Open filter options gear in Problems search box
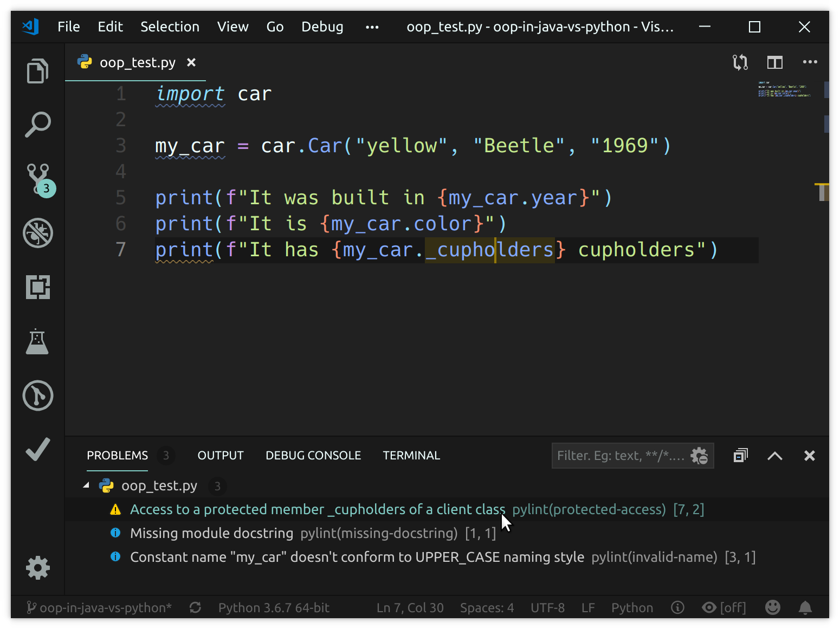The image size is (840, 629). (700, 456)
